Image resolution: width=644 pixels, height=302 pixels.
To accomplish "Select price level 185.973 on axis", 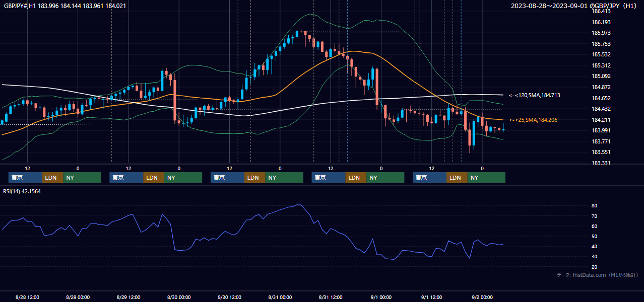I will pos(601,33).
